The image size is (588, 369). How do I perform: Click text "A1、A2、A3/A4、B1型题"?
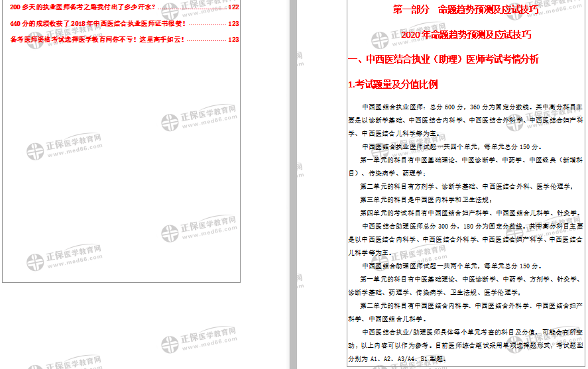(408, 358)
